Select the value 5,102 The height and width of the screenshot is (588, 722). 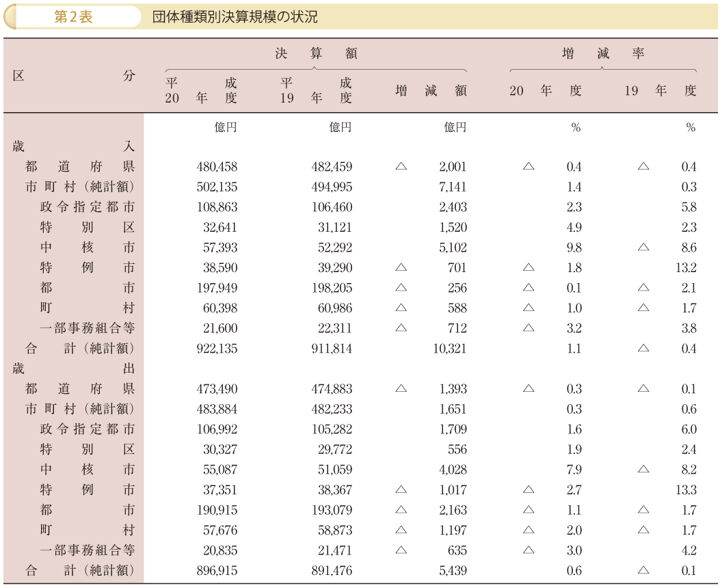click(x=453, y=248)
